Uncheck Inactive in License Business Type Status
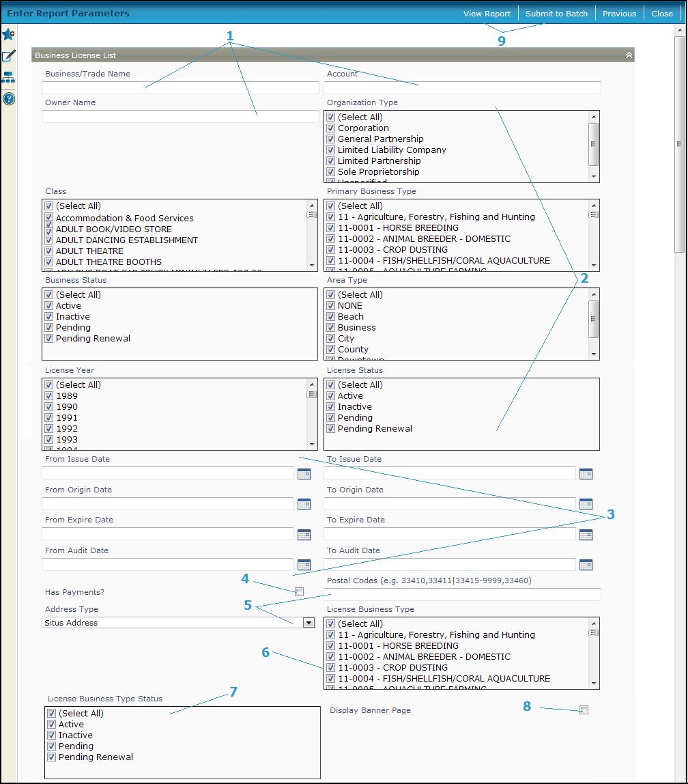 (x=51, y=735)
